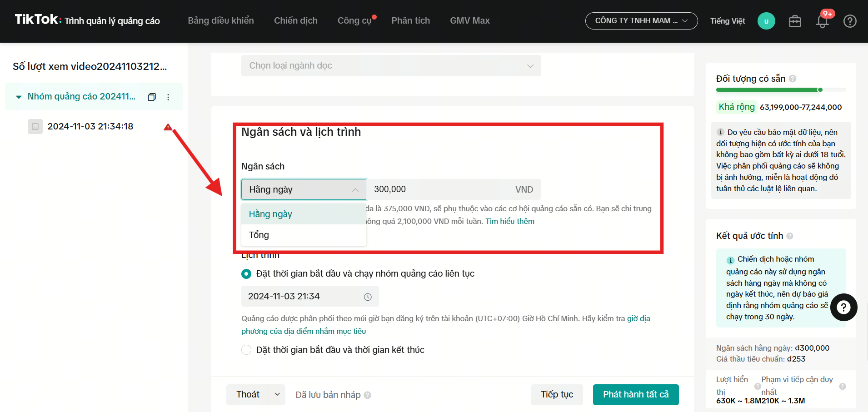Open the user avatar account menu
The height and width of the screenshot is (412, 868).
point(766,21)
